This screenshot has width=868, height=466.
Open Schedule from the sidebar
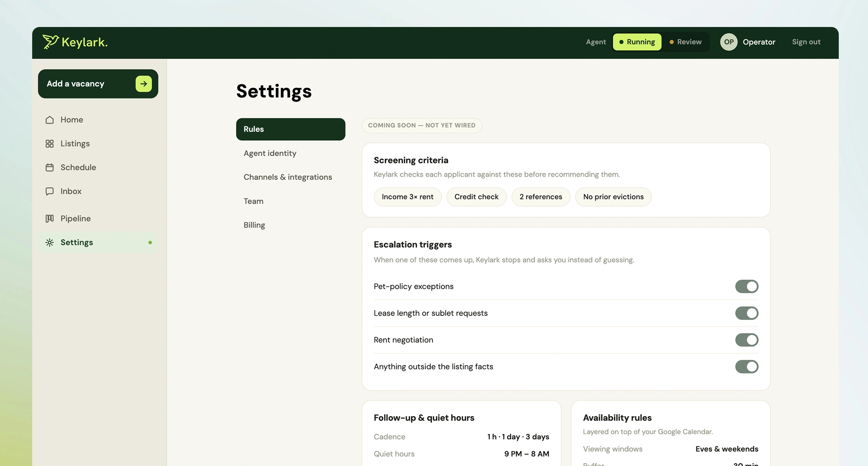click(x=98, y=168)
